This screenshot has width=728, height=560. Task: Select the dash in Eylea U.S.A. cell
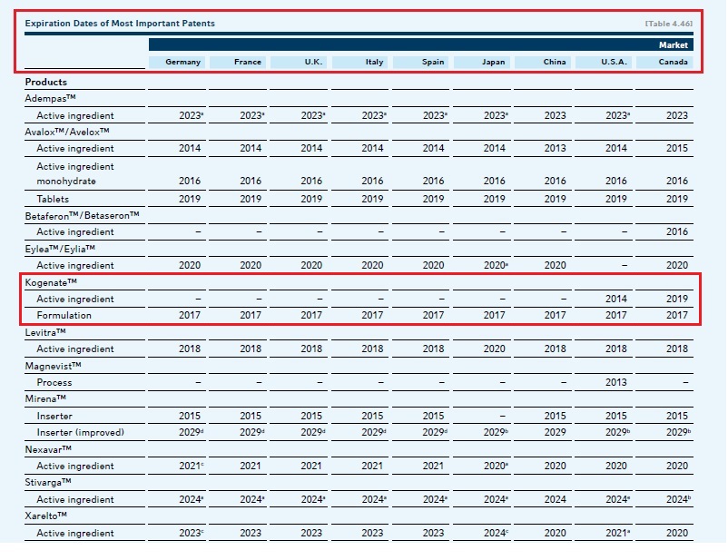[625, 265]
